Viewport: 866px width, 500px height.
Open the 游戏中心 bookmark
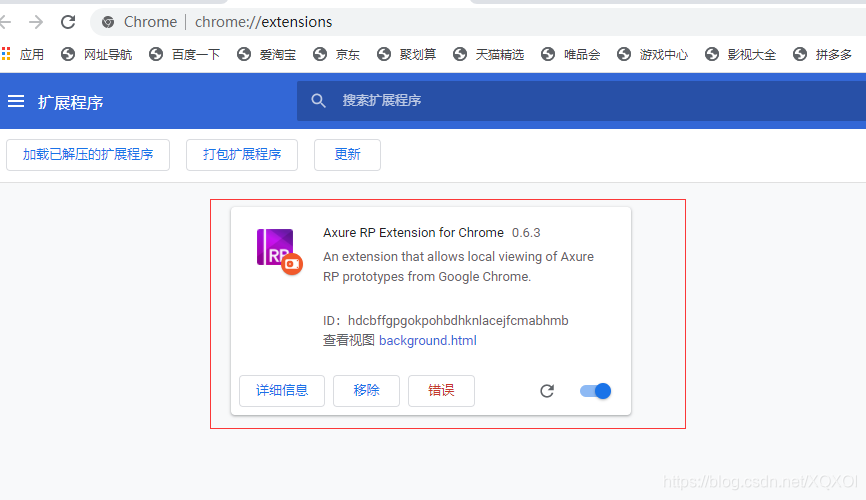point(652,54)
